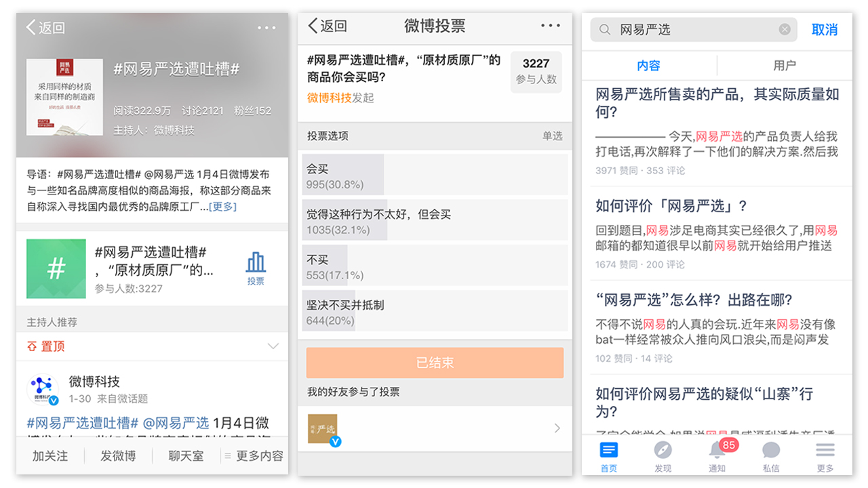
Task: Tap the #网易严选遭吐槽# hashtag link in the post
Action: click(x=83, y=423)
